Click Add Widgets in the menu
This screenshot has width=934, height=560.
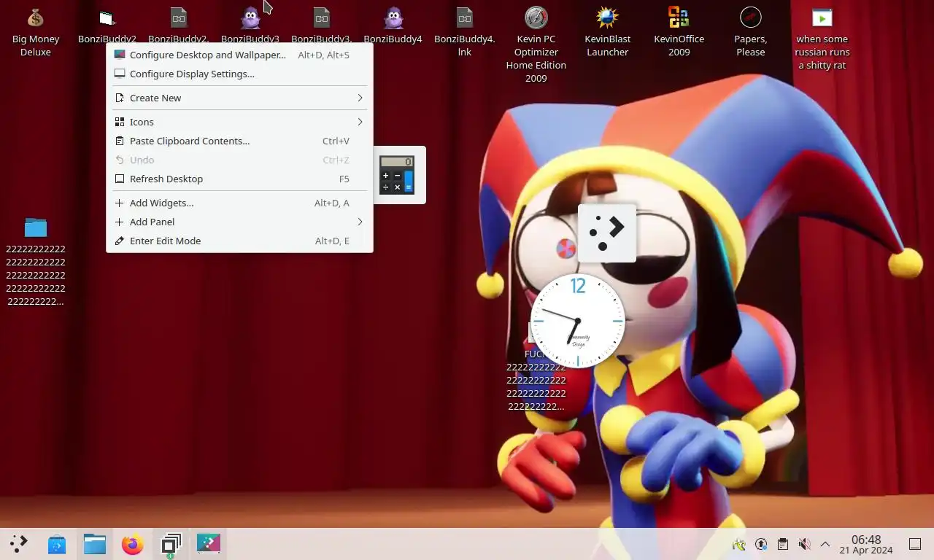(x=161, y=203)
